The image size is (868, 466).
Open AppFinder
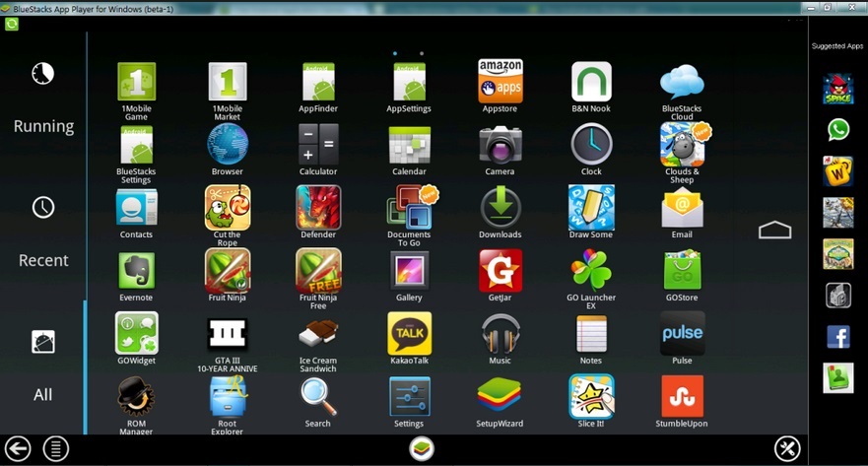[x=318, y=82]
